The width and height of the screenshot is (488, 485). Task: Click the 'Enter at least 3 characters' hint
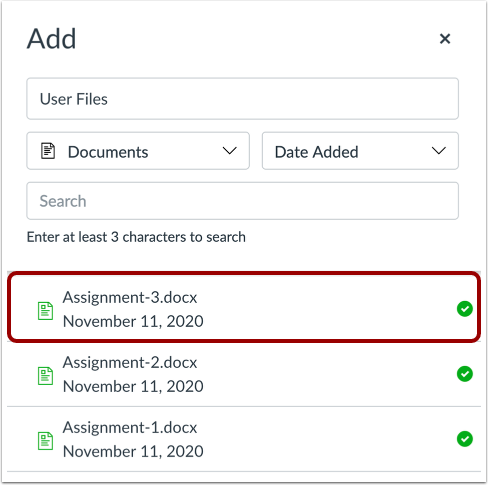coord(136,237)
